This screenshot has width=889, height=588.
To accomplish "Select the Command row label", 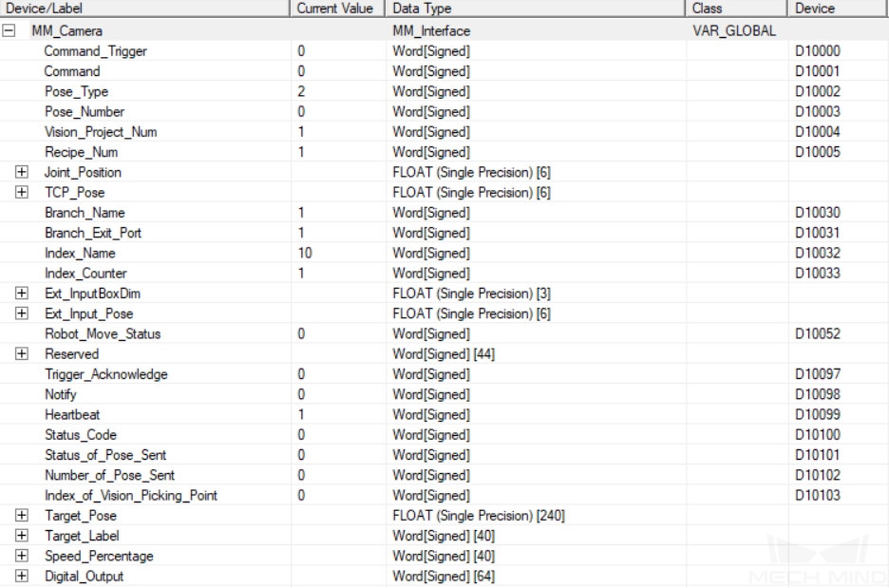I will point(72,71).
